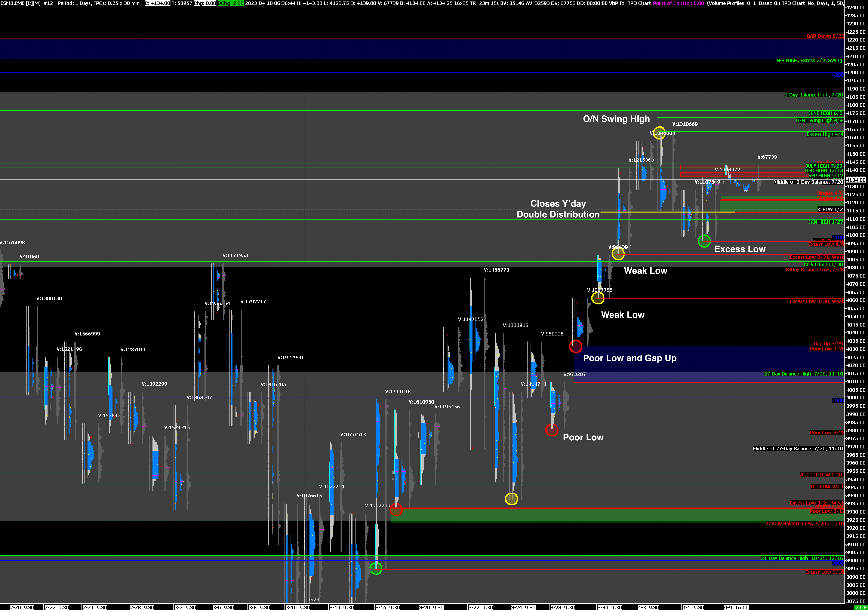Click the 3-16 9:30 date on time axis
Screen dimensions: 868x610
(x=387, y=607)
